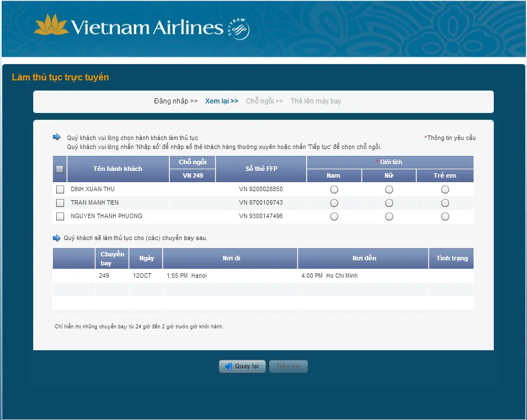Click the Tiếp tục button
This screenshot has height=420, width=527.
point(289,366)
